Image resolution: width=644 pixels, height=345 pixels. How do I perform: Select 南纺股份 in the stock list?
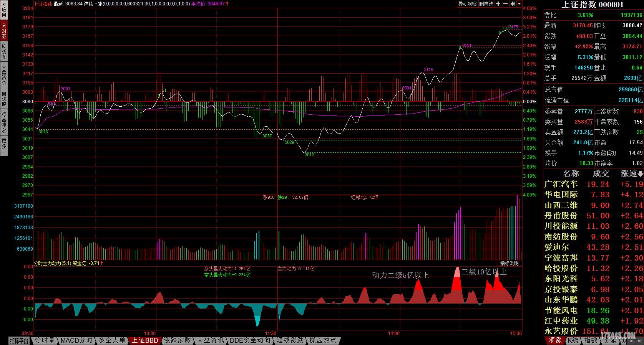click(594, 237)
